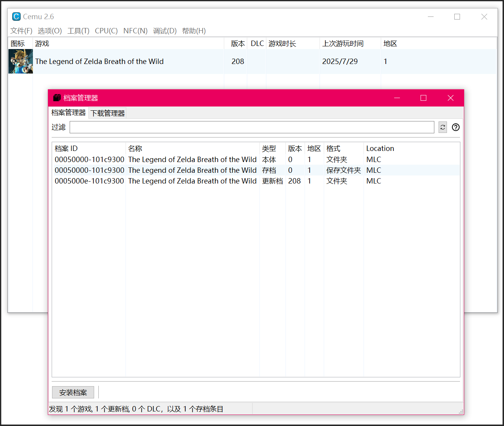Click the refresh icon beside filter field
This screenshot has height=426, width=504.
(x=443, y=127)
